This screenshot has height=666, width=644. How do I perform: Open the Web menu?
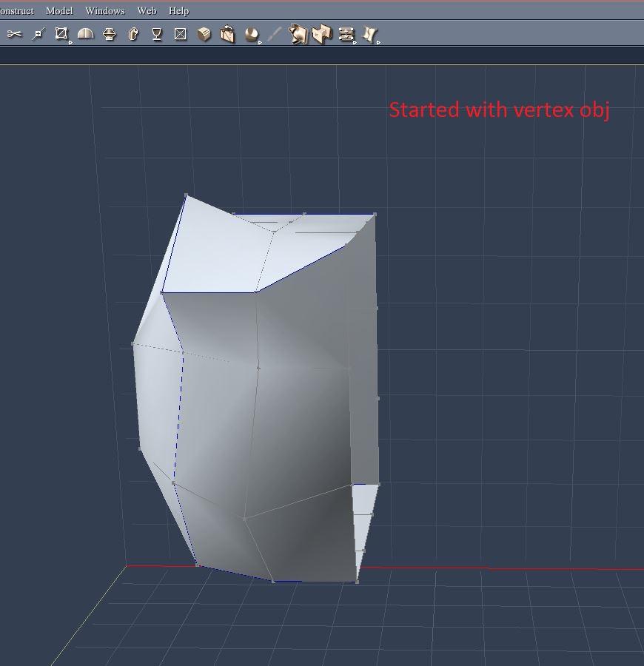(x=147, y=11)
